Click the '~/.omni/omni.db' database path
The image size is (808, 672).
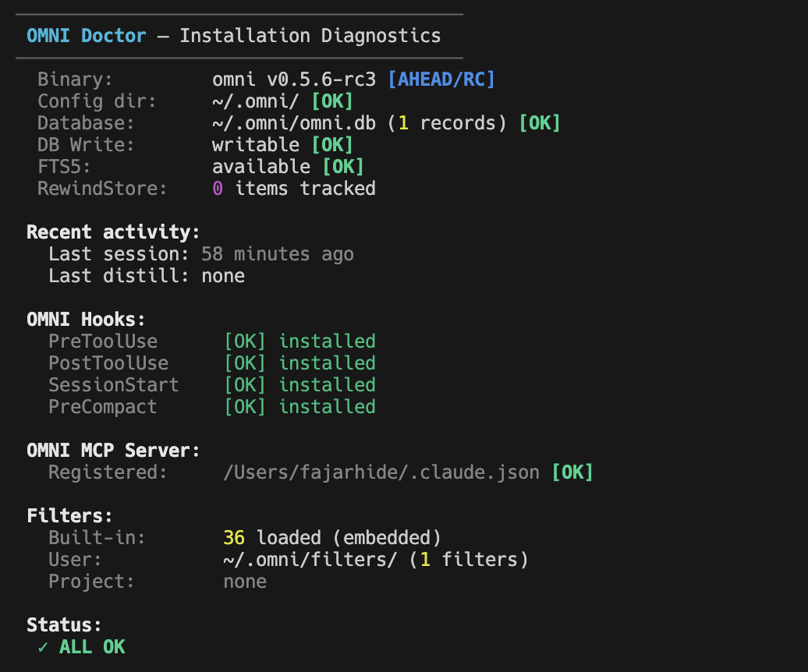[294, 123]
